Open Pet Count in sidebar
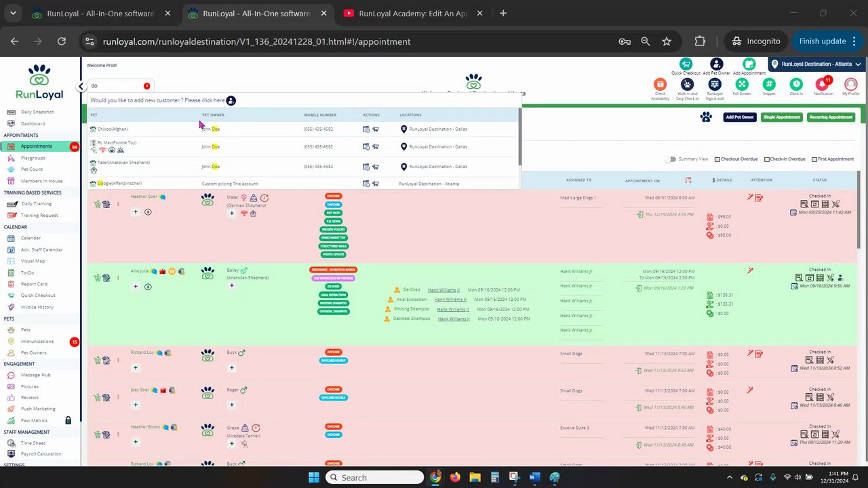Screen dimensions: 868x488 [32, 169]
